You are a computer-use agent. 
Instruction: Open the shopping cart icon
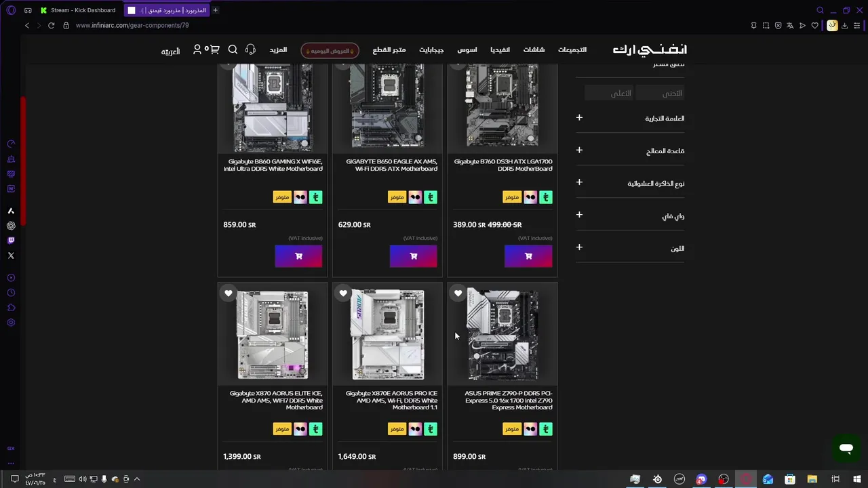coord(214,49)
